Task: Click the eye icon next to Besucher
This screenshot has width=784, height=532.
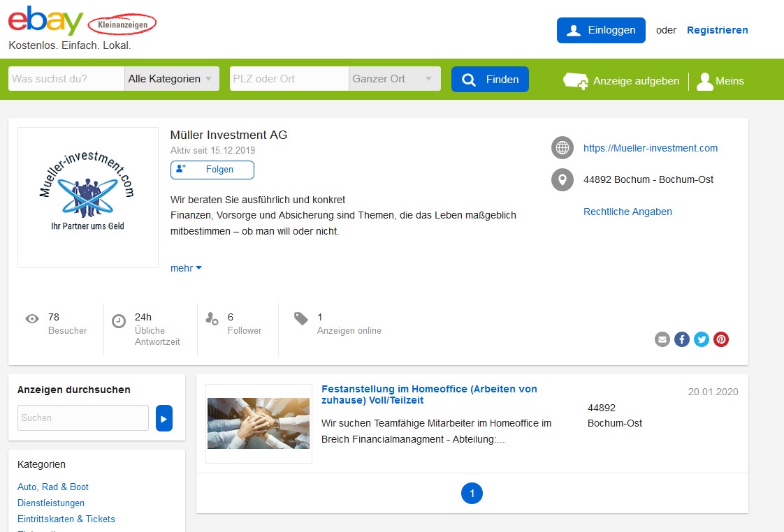Action: pyautogui.click(x=32, y=318)
